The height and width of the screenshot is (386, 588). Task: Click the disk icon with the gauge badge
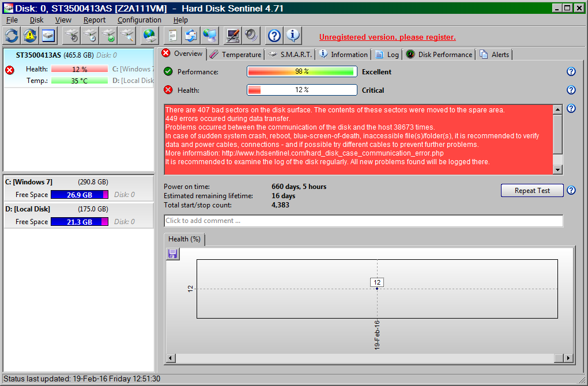coord(71,36)
